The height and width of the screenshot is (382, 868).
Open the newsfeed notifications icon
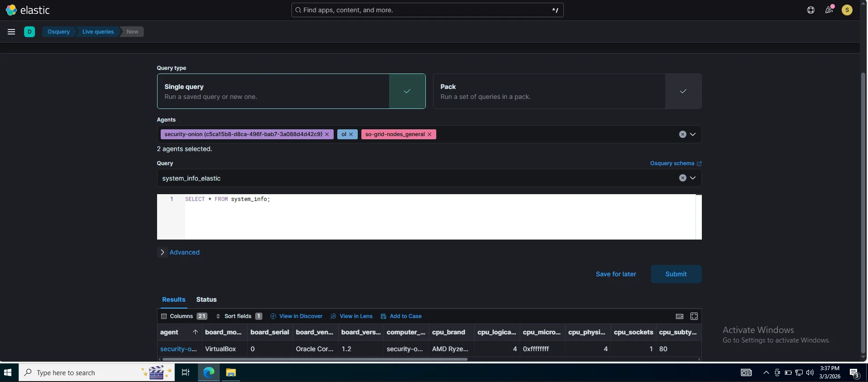[x=829, y=10]
